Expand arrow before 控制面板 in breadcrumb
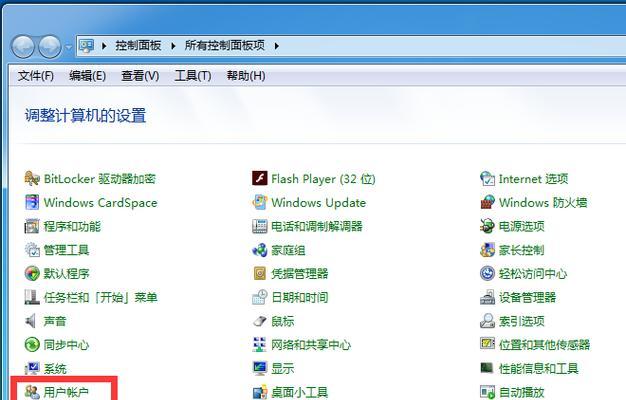626x400 pixels. [x=104, y=46]
